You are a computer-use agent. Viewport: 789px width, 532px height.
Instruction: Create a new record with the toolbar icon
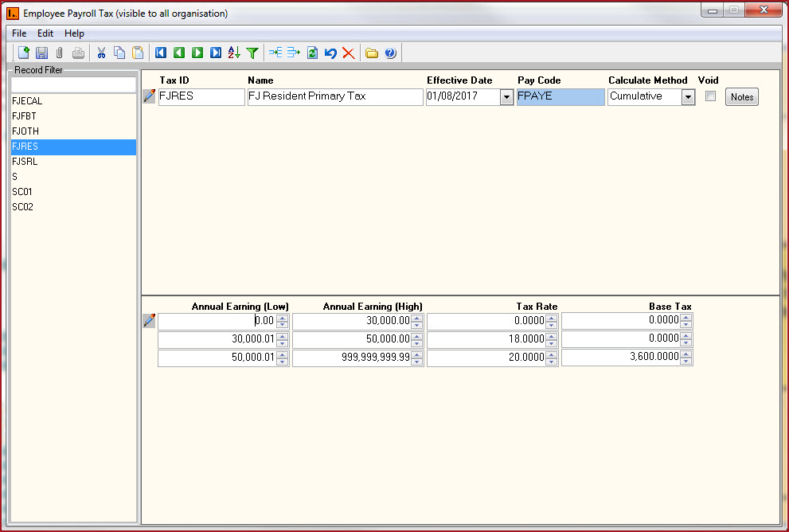tap(23, 53)
